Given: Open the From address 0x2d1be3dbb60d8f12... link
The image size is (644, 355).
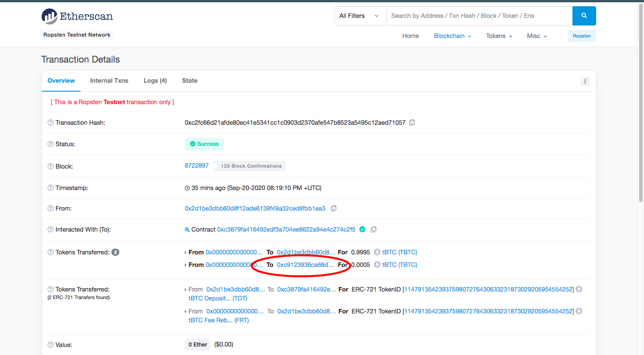Looking at the screenshot, I should [x=255, y=208].
